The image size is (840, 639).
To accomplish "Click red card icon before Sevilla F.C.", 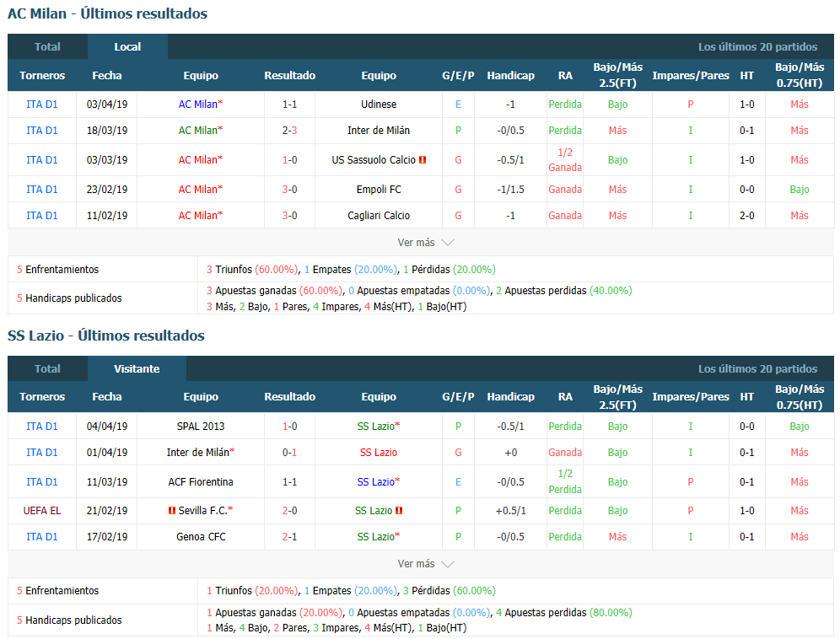I will [x=172, y=511].
